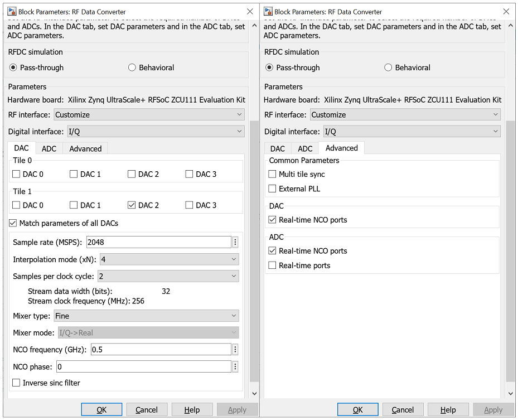Viewport: 518px width, 420px height.
Task: Open RF interface dropdown in right dialog
Action: [405, 114]
